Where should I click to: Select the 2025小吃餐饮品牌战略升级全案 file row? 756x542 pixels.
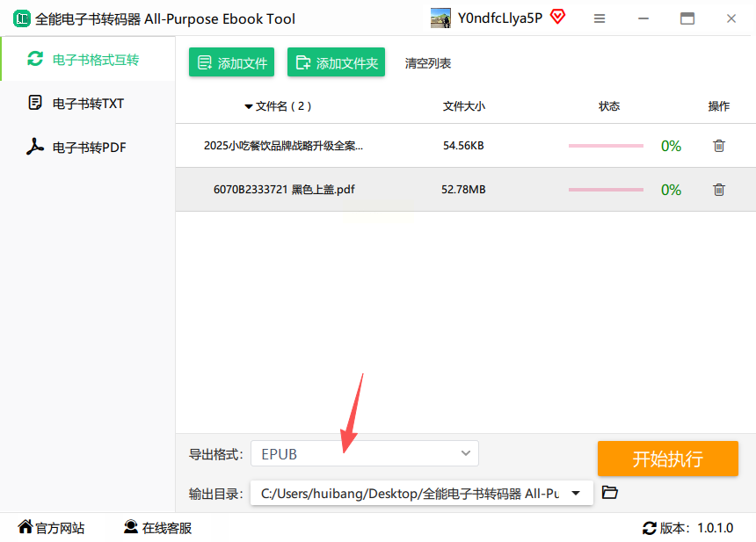(466, 146)
